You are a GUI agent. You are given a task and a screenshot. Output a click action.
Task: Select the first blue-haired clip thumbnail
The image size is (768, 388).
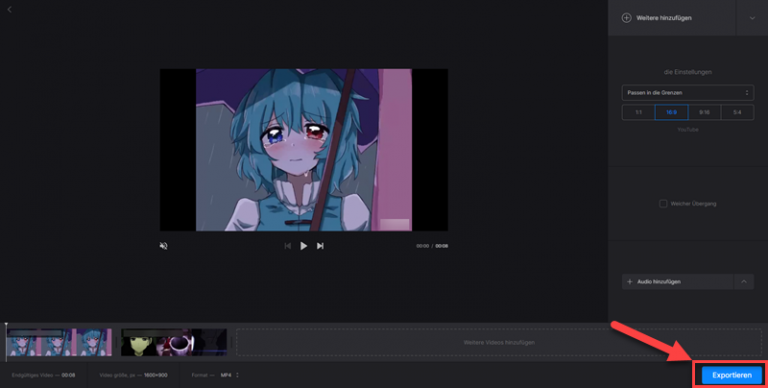(59, 342)
